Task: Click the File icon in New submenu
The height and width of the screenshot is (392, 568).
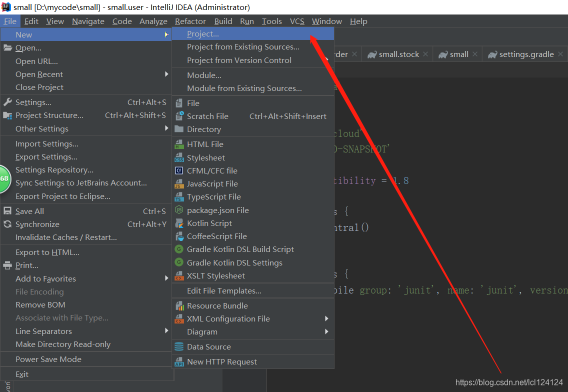Action: coord(179,103)
